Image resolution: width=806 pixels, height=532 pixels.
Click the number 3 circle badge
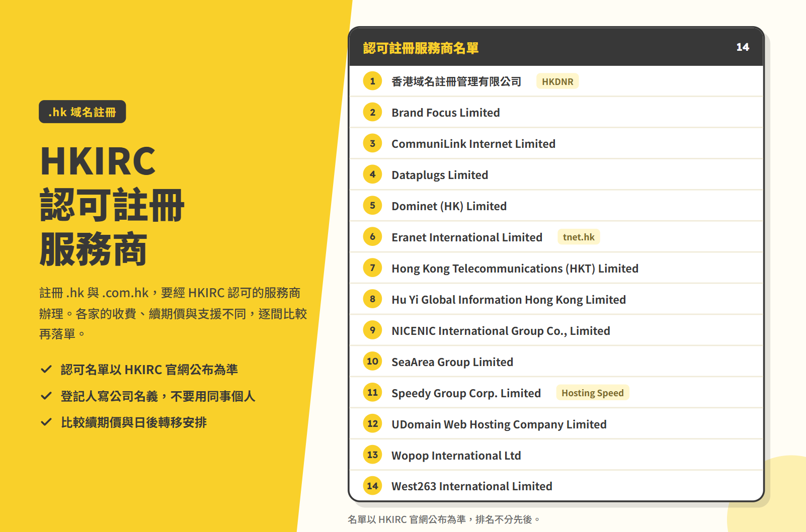(x=372, y=143)
